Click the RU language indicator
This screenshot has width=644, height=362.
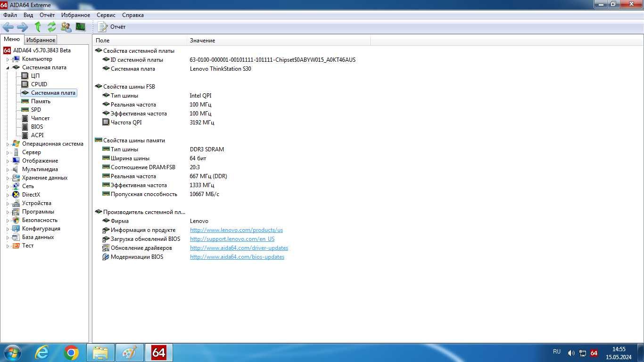pos(557,352)
